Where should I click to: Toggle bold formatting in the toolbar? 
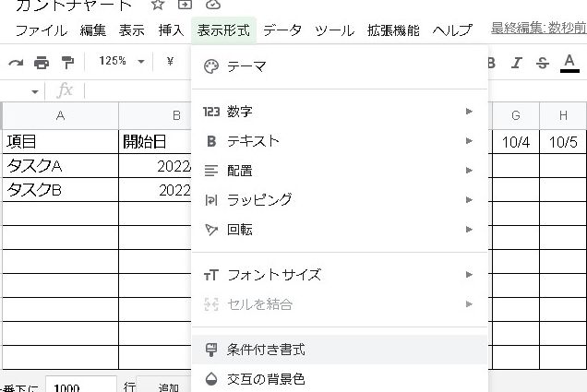pos(491,63)
